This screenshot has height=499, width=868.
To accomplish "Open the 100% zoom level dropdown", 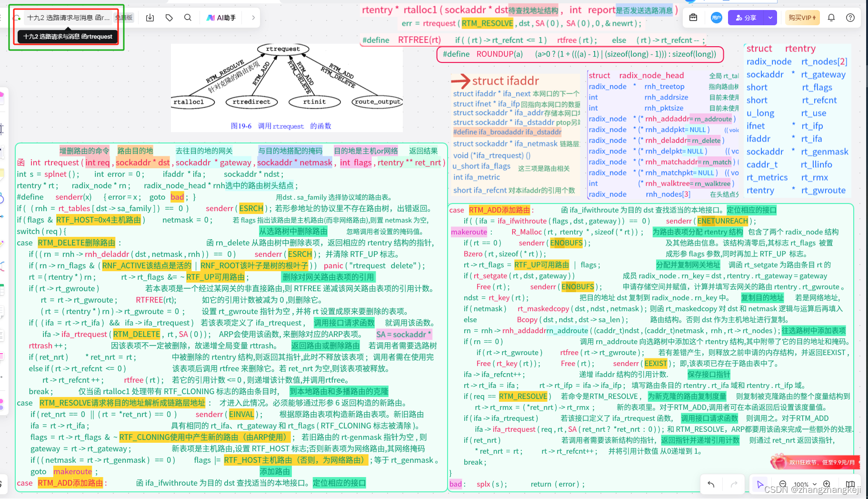I will click(805, 484).
